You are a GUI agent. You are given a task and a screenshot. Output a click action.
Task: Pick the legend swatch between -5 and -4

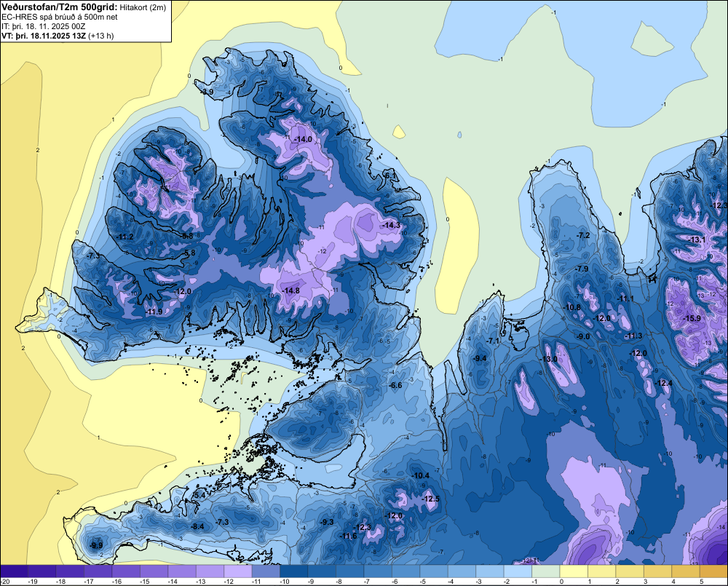tap(434, 571)
